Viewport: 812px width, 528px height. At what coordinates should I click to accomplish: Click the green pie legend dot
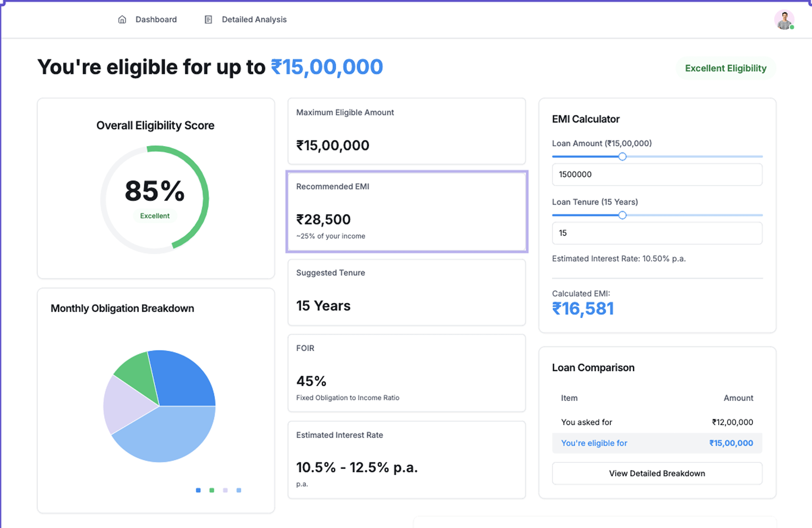click(212, 490)
